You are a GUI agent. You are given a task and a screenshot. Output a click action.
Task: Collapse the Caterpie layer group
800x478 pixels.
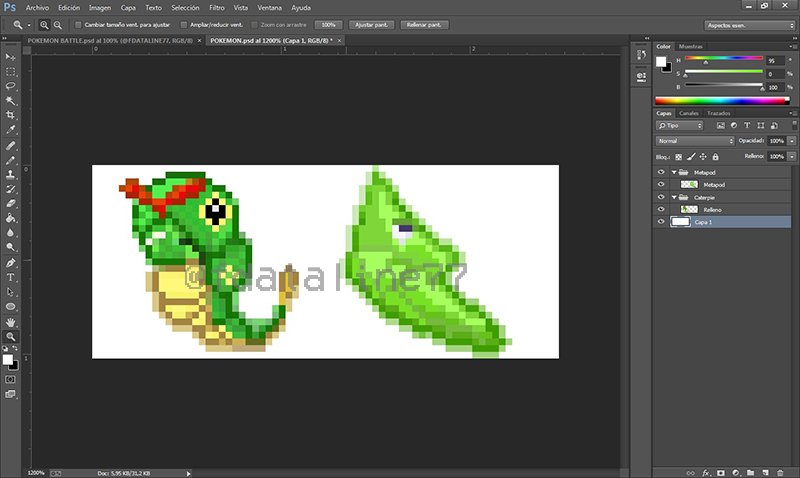point(674,197)
